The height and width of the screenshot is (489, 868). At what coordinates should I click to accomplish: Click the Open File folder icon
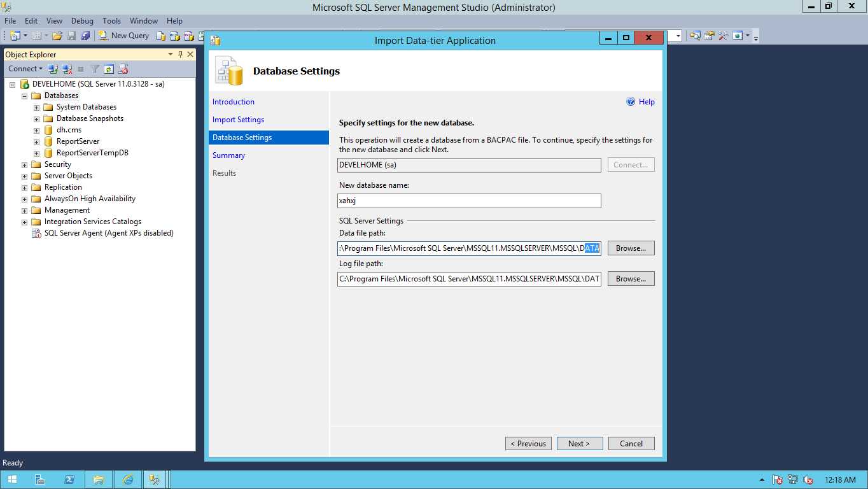coord(57,36)
